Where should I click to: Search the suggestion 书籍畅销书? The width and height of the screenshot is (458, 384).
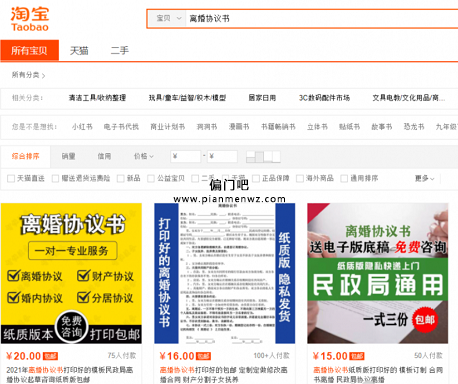click(x=278, y=127)
